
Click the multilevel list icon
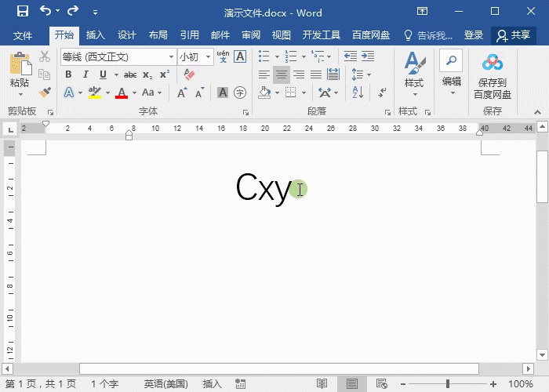pos(318,56)
